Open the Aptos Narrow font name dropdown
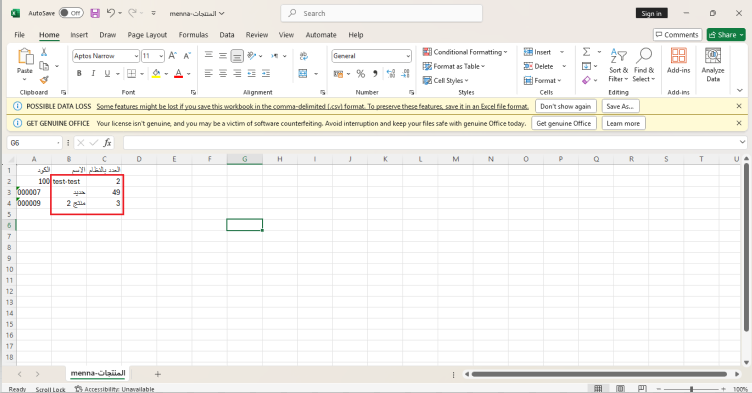Viewport: 752px width, 393px height. tap(136, 56)
